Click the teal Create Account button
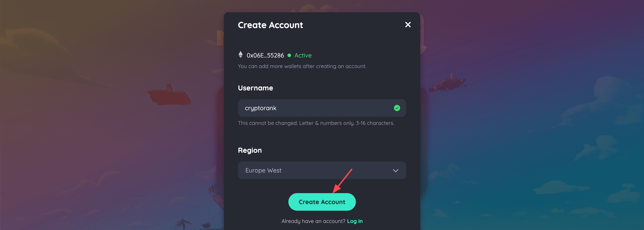The image size is (644, 230). [x=322, y=202]
